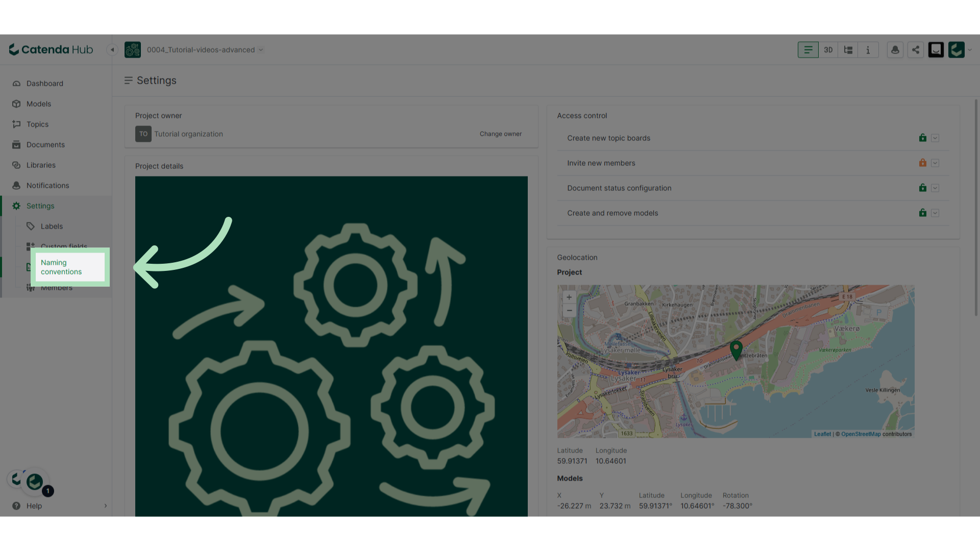
Task: Collapse the sidebar with the arrow button
Action: (112, 50)
